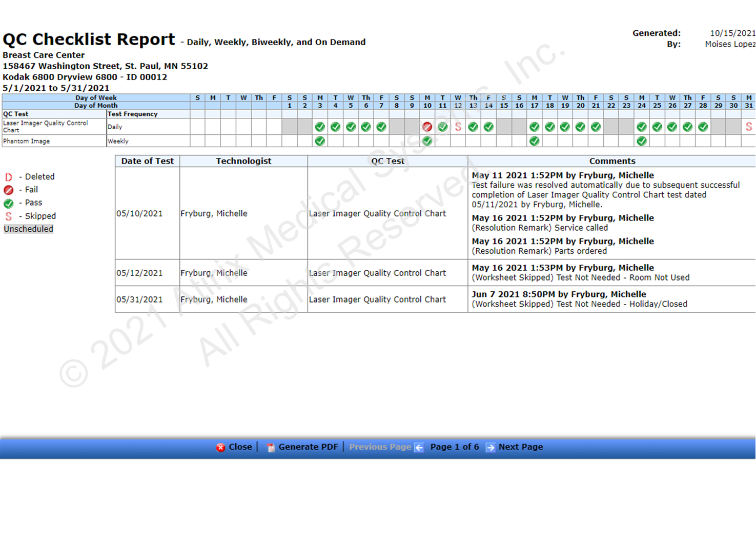Click the Close text button
Viewport: 756px width, 541px height.
[x=240, y=447]
